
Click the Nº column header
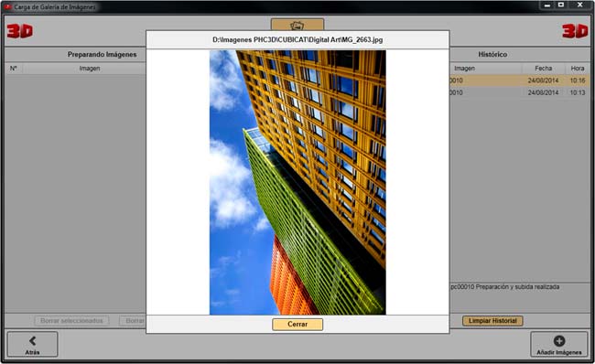(14, 69)
